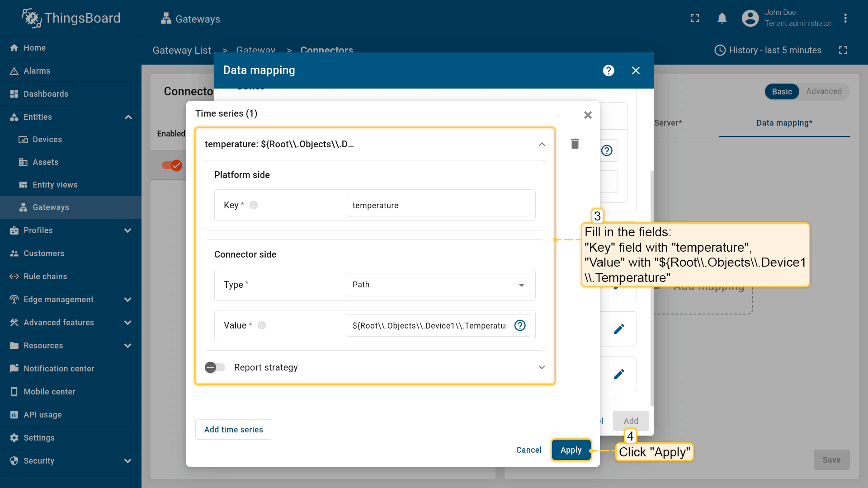The image size is (868, 488).
Task: Click Cancel in Time series popup
Action: 528,450
